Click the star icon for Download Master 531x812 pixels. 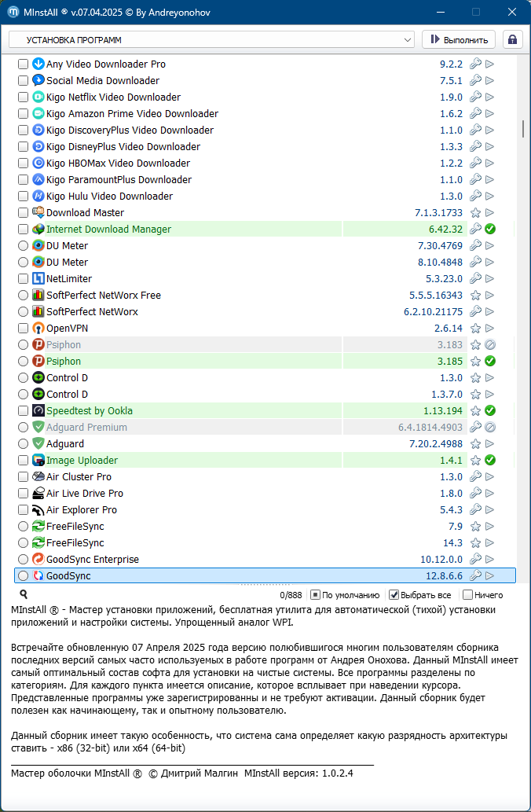click(475, 212)
